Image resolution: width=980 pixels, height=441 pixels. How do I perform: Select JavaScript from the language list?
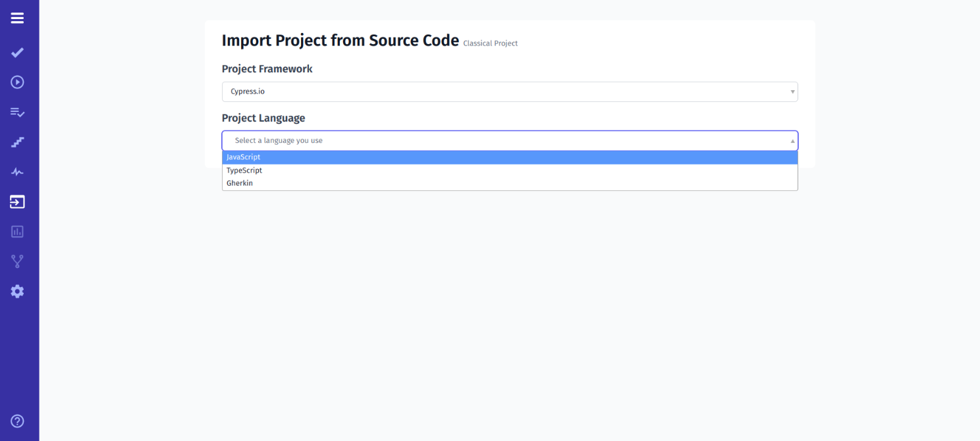pyautogui.click(x=244, y=157)
